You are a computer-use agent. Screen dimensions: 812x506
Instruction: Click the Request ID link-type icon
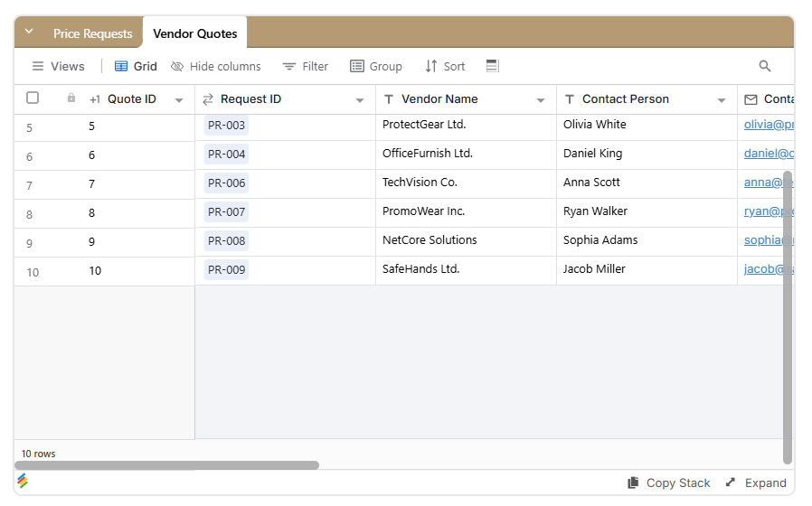coord(208,99)
